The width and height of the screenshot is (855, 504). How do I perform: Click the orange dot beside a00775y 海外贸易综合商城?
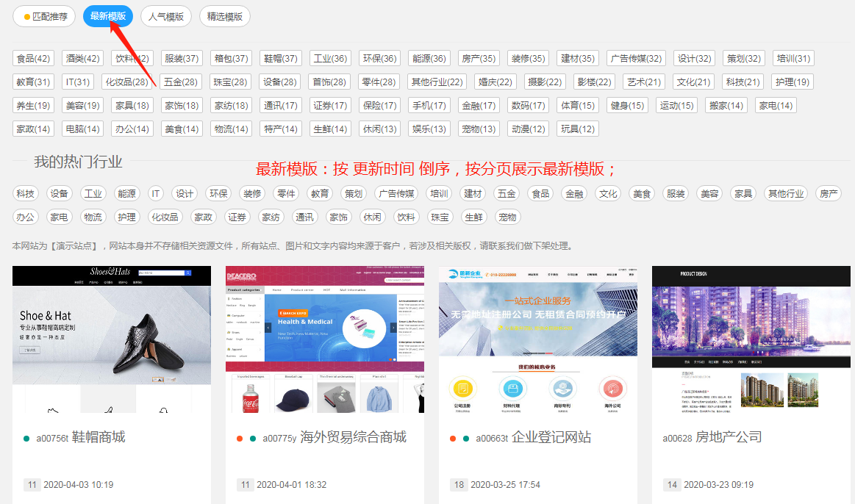click(240, 439)
